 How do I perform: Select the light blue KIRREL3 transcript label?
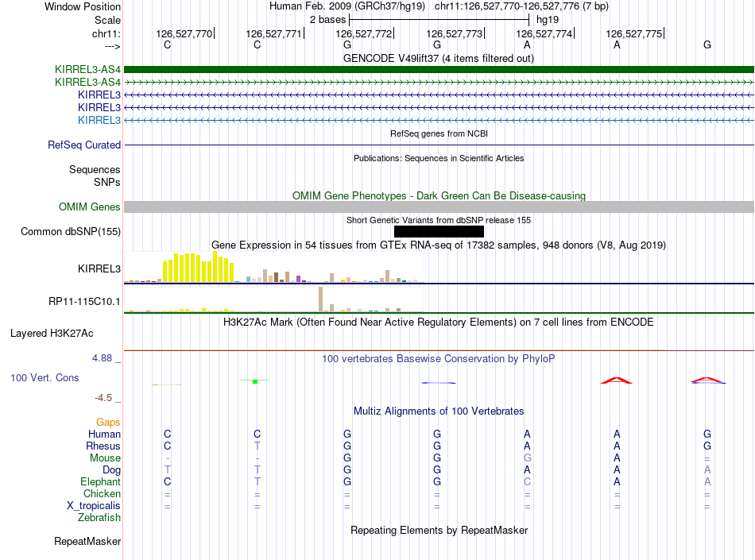tap(99, 120)
